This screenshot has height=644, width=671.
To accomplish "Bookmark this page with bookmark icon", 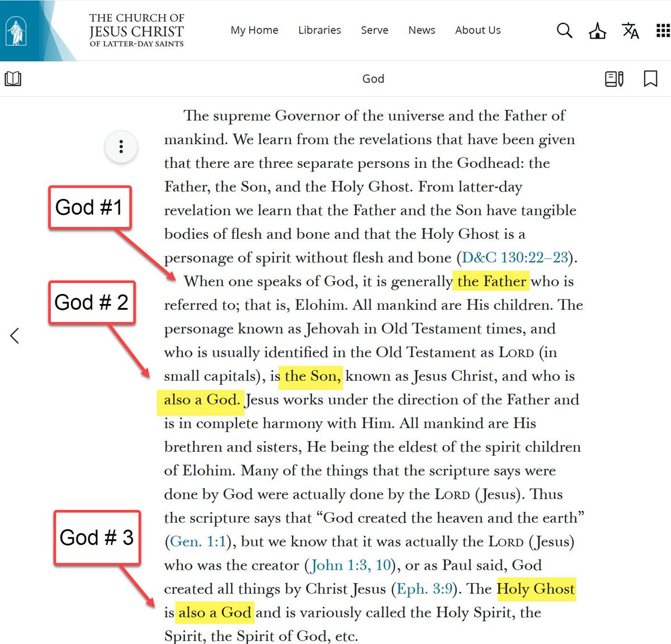I will tap(650, 79).
